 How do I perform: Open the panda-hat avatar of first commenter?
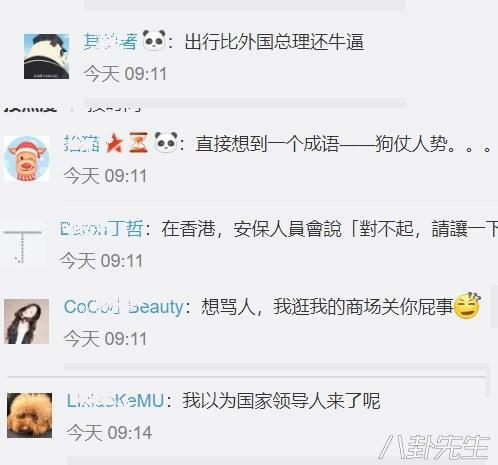click(47, 56)
